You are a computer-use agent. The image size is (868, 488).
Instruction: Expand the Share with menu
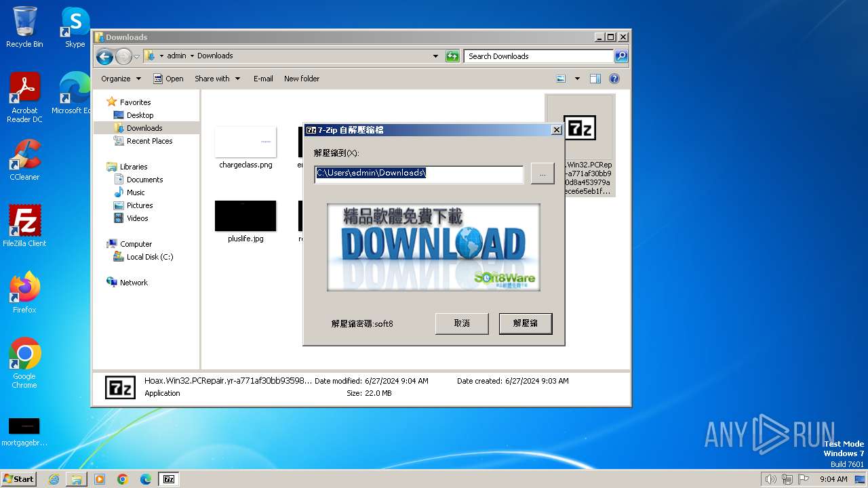[x=217, y=79]
